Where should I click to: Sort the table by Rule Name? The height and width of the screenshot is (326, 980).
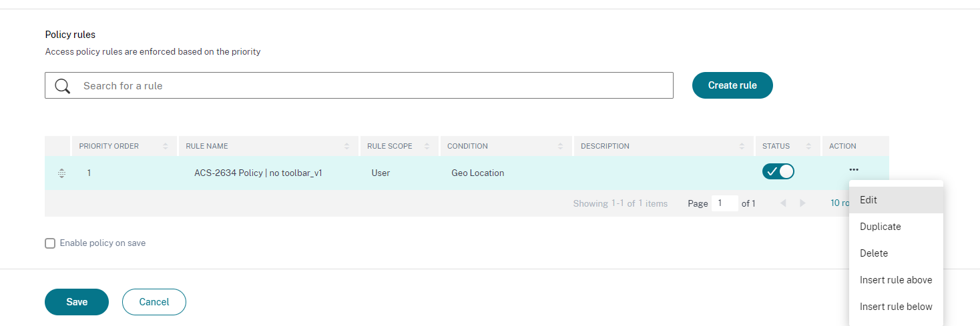pyautogui.click(x=346, y=146)
